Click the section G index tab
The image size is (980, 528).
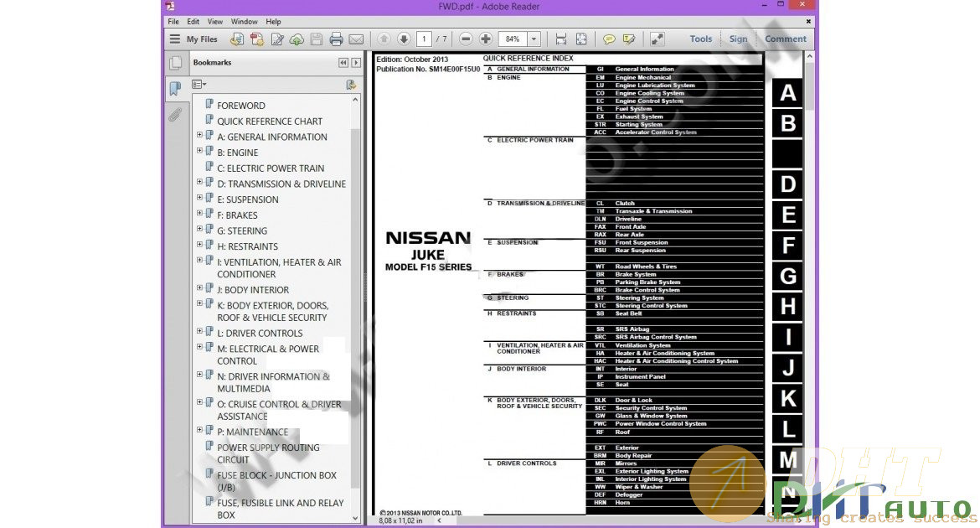787,276
